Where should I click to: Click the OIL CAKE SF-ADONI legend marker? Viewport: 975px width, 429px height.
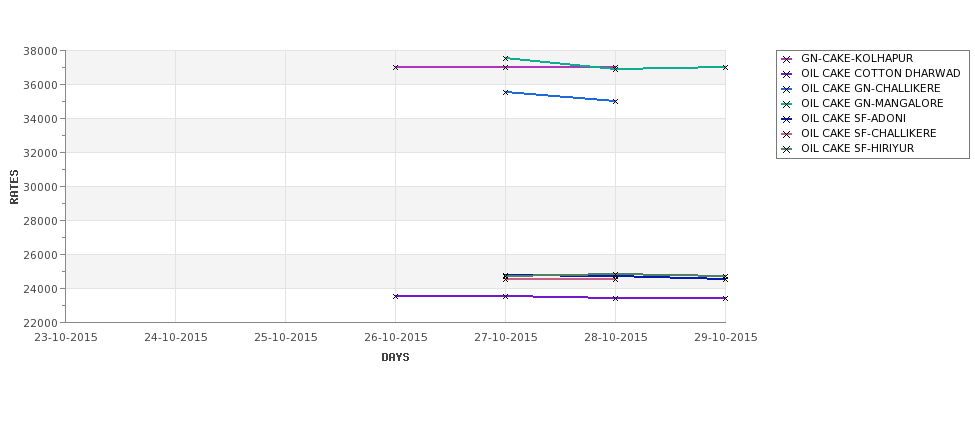[x=787, y=119]
